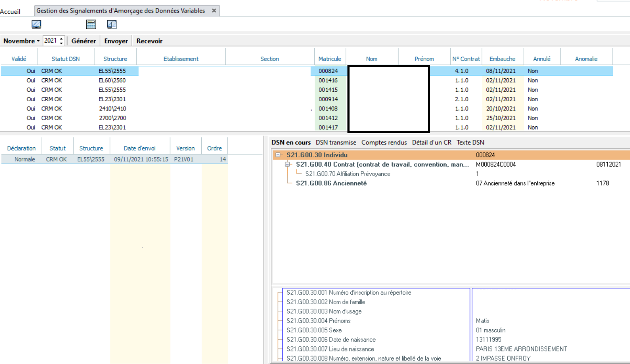Screen dimensions: 630x364
Task: Click the Embauche column header
Action: tap(502, 59)
